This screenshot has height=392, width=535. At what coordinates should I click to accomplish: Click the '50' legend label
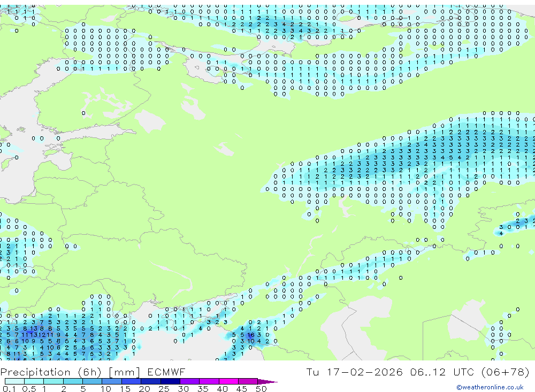(262, 389)
